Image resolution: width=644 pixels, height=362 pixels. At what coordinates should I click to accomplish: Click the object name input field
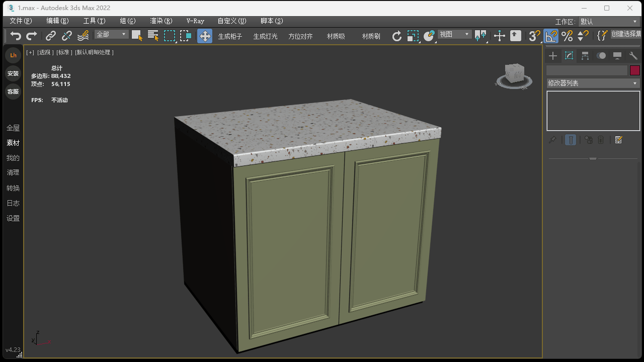tap(587, 70)
